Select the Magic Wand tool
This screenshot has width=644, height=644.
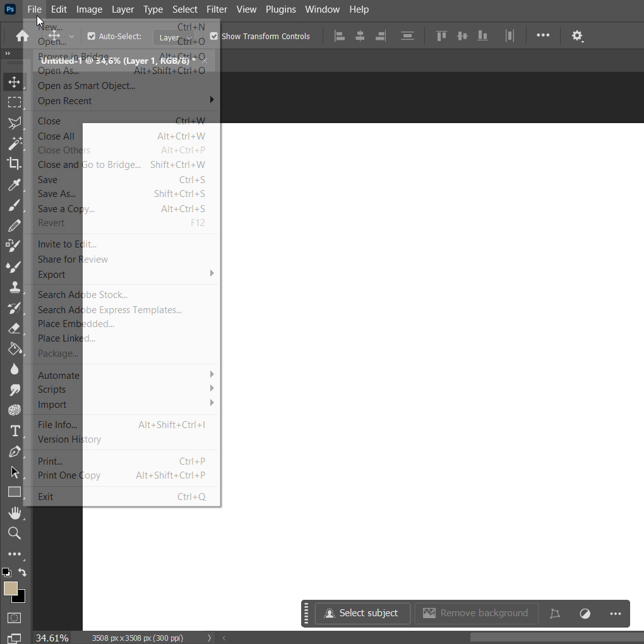click(x=15, y=143)
